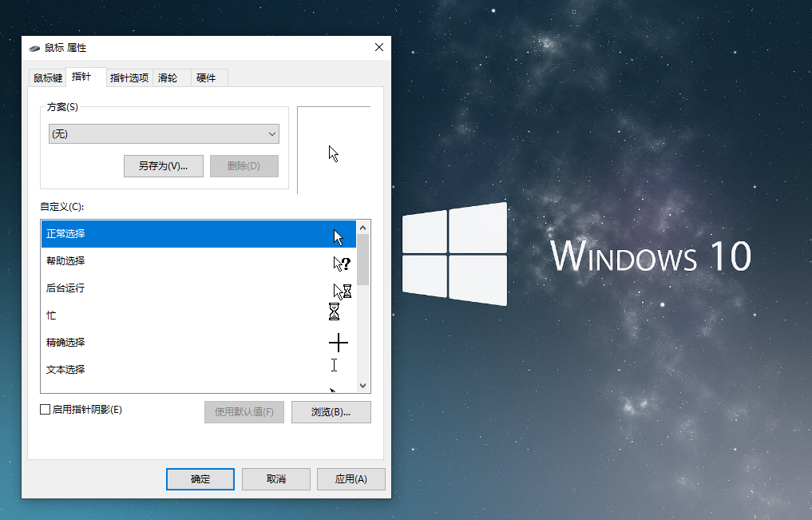Click the 后台运行 arrow-hourglass cursor icon
The height and width of the screenshot is (520, 812).
pos(342,290)
